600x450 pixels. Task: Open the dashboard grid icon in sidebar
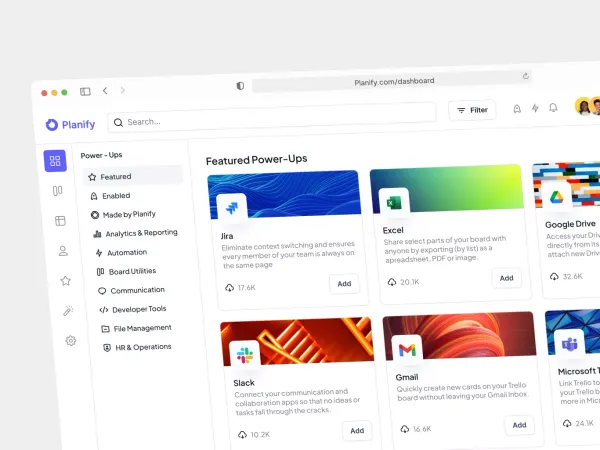(55, 161)
